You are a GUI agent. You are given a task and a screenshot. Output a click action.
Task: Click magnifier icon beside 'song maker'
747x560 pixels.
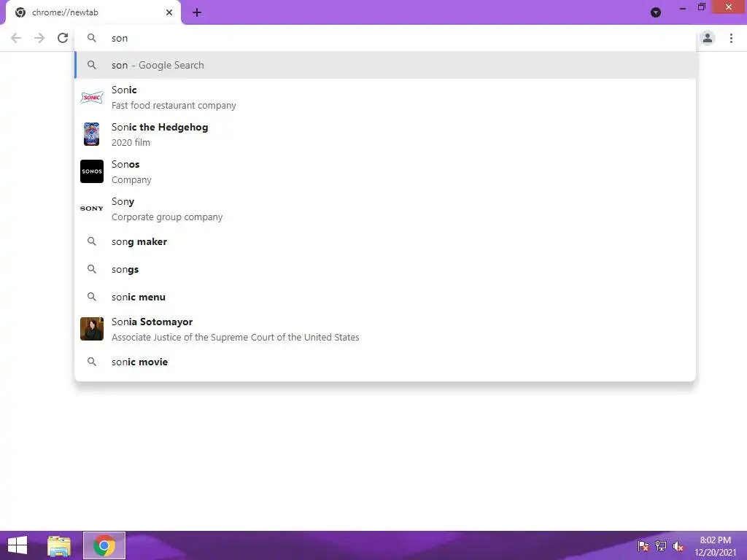pos(91,241)
